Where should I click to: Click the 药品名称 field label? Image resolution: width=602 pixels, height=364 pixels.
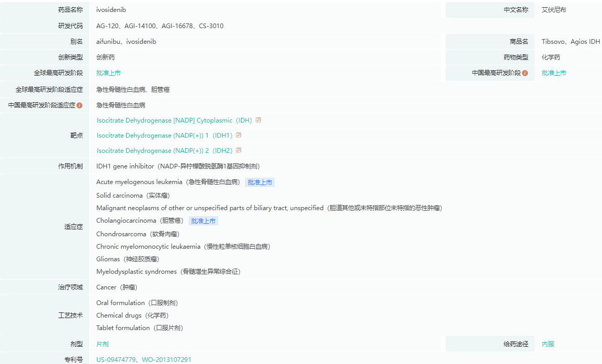point(70,10)
